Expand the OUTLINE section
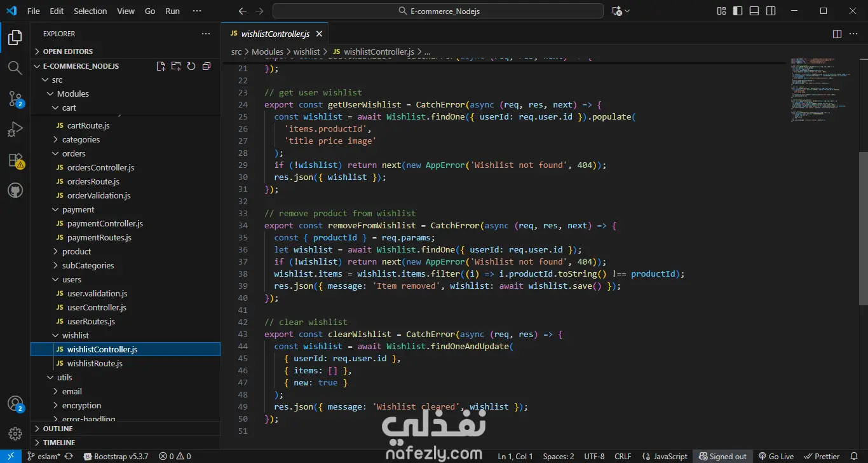 pyautogui.click(x=125, y=429)
